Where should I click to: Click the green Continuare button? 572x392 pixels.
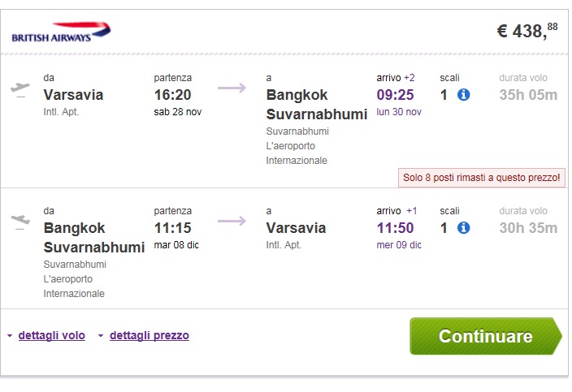click(x=486, y=336)
